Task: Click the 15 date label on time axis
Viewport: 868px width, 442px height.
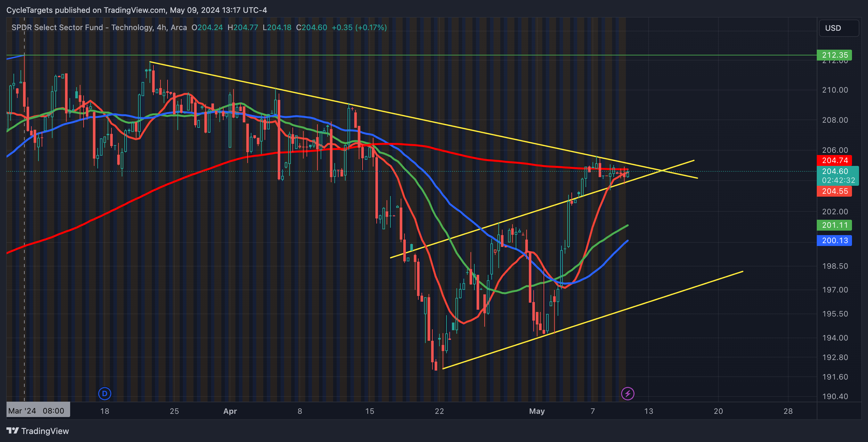Action: (370, 411)
